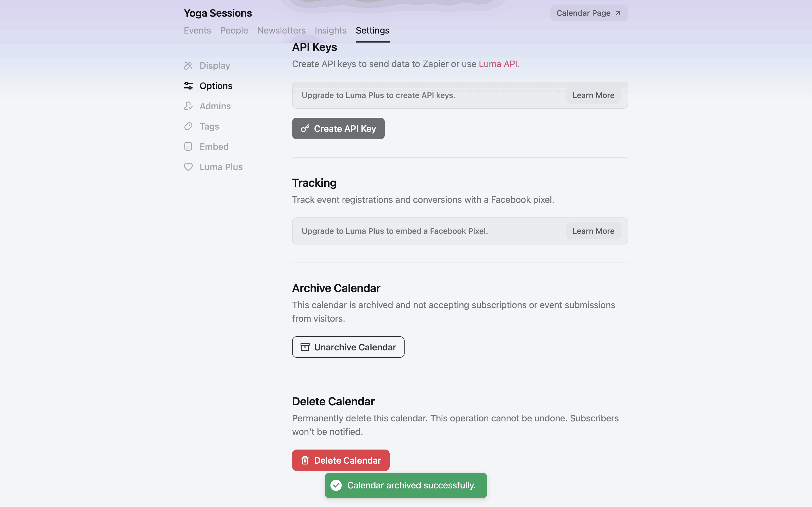The image size is (812, 507).
Task: Click the Admins person icon
Action: coord(188,106)
